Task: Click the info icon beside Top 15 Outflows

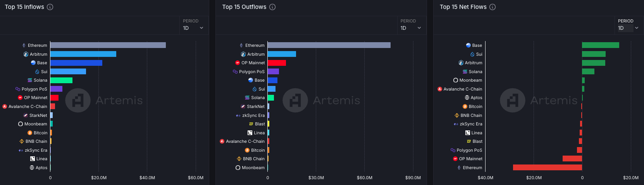Action: [x=272, y=7]
